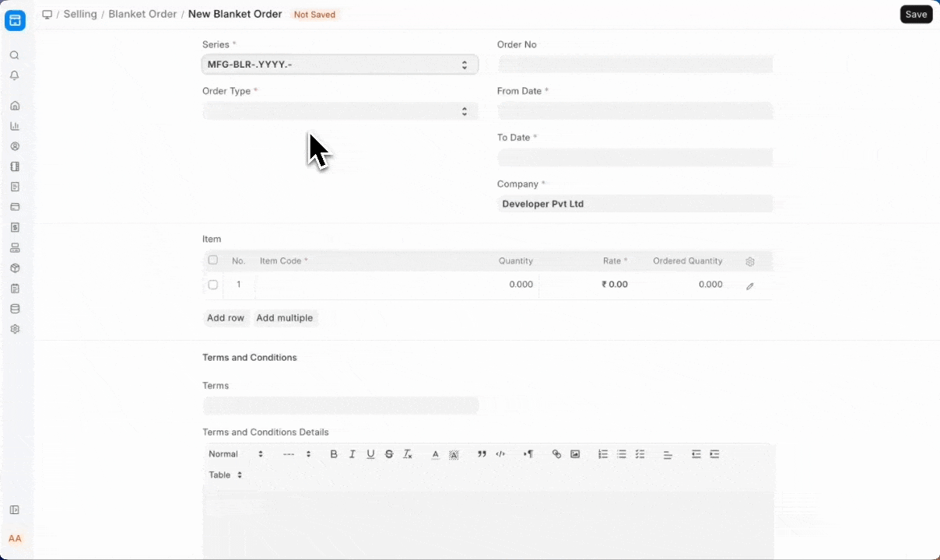Insert a checklist in the terms editor

pyautogui.click(x=640, y=454)
